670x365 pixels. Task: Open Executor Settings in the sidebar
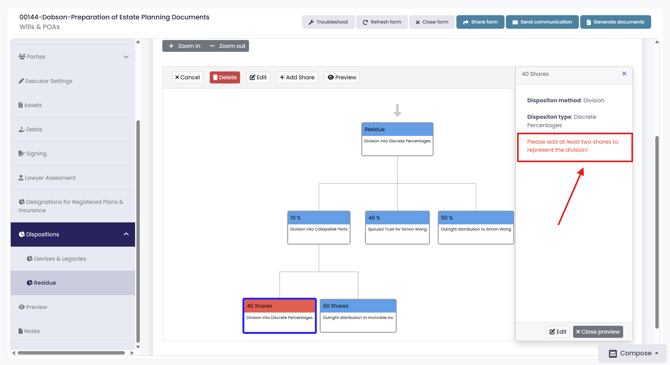73,81
